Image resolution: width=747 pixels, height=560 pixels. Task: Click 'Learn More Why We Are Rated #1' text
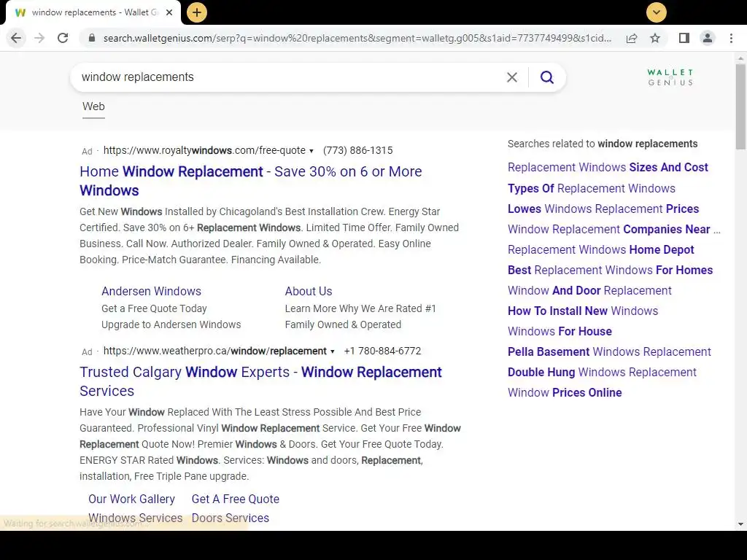[360, 308]
